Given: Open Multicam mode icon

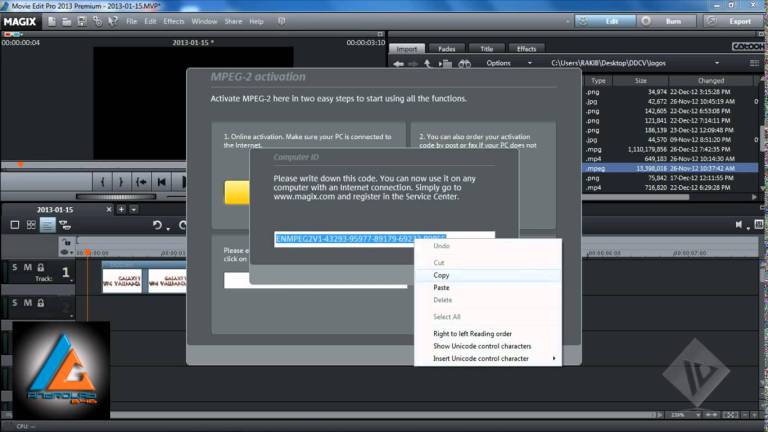Looking at the screenshot, I should point(65,225).
